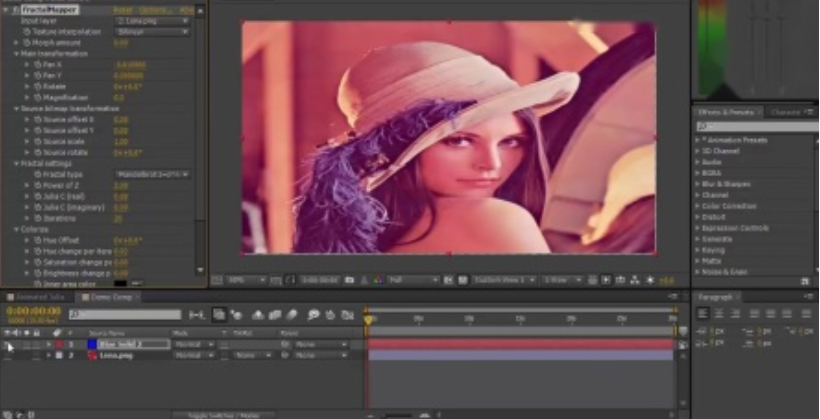Collapse the Source bitmap transformation group

(16, 108)
